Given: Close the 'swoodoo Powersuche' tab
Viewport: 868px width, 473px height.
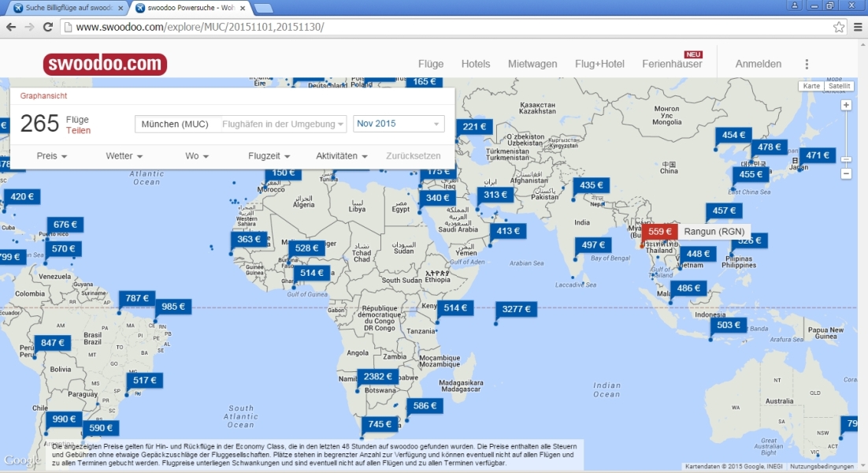Looking at the screenshot, I should coord(243,8).
